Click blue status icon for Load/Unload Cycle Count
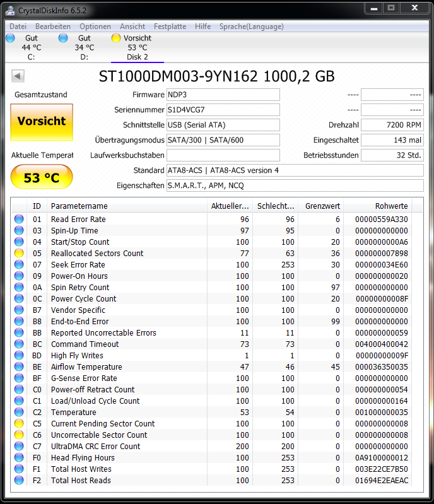 (x=19, y=401)
